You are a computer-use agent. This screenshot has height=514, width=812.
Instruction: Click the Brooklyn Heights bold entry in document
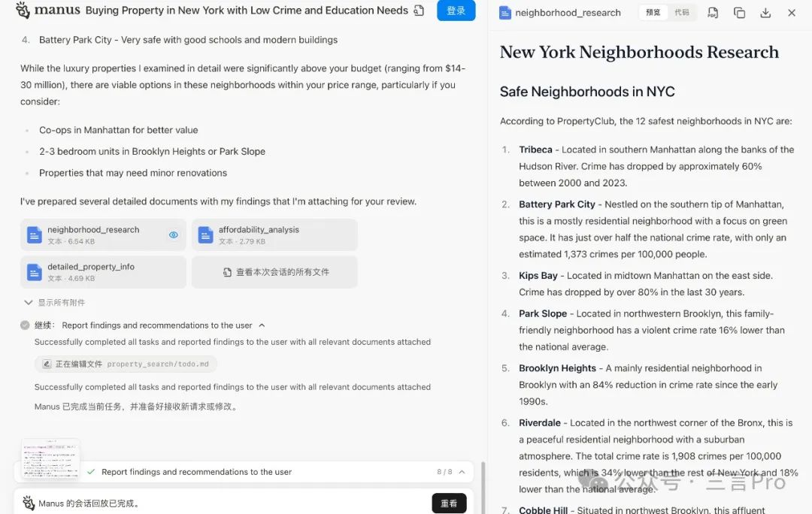pyautogui.click(x=557, y=368)
